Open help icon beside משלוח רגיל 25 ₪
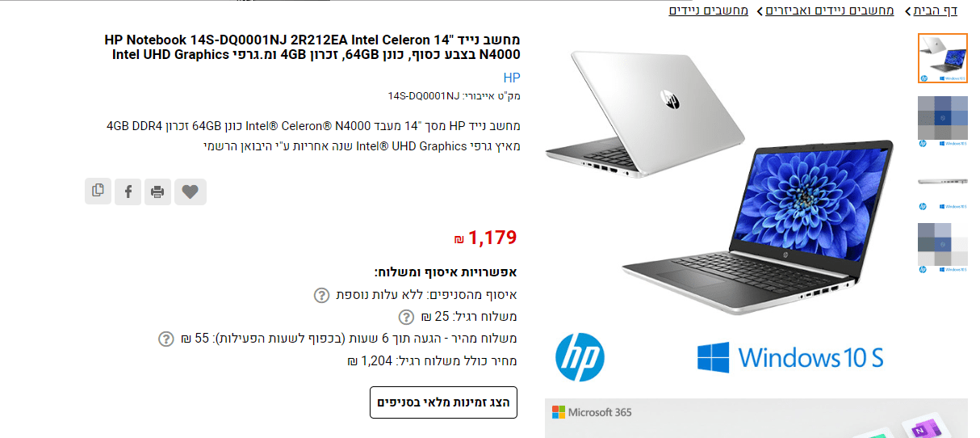The width and height of the screenshot is (980, 438). (407, 317)
